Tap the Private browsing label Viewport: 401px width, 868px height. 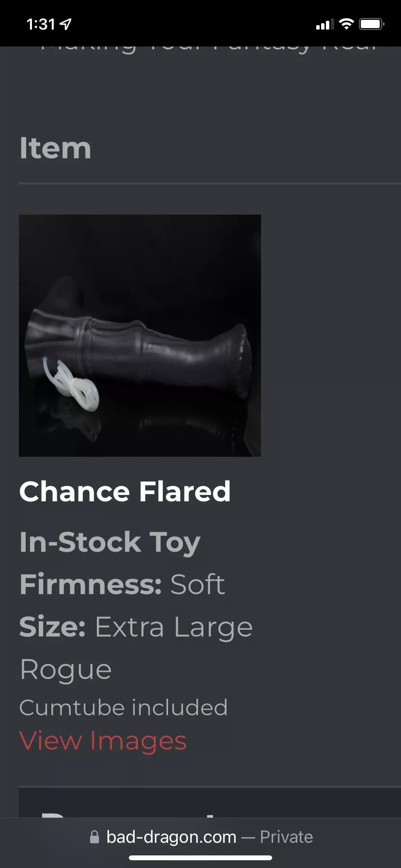pos(286,837)
